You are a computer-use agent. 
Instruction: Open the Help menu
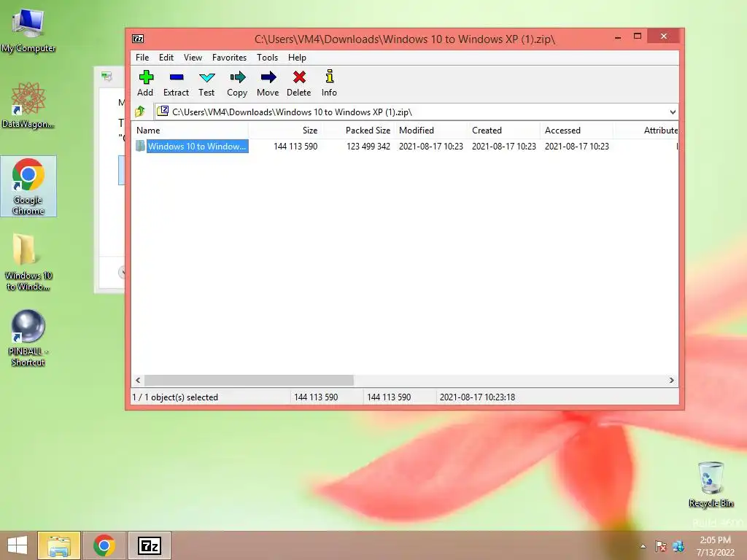pyautogui.click(x=297, y=58)
